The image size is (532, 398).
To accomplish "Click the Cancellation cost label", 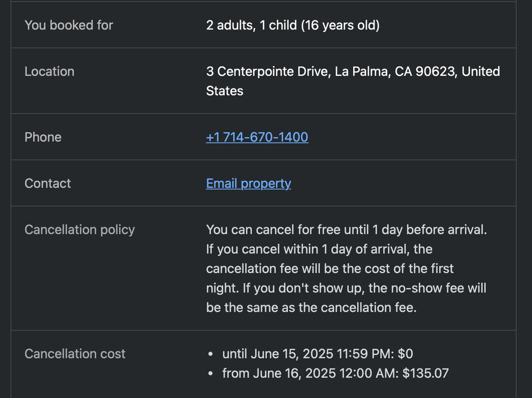I will 75,354.
